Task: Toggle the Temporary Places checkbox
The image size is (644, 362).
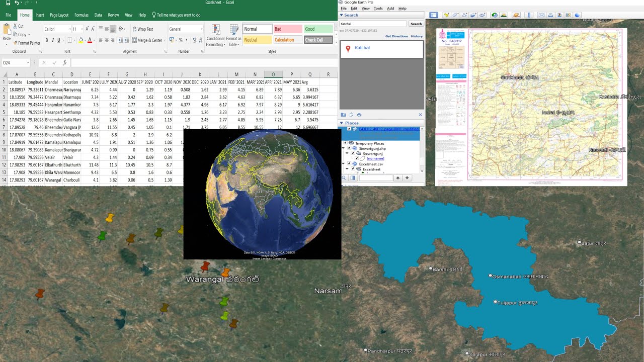Action: (x=345, y=143)
